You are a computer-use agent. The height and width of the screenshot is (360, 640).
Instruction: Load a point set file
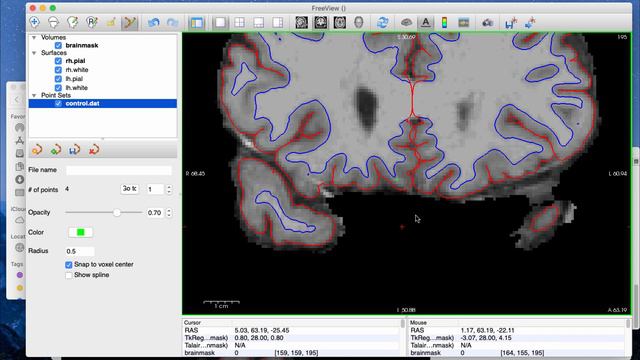(56, 150)
